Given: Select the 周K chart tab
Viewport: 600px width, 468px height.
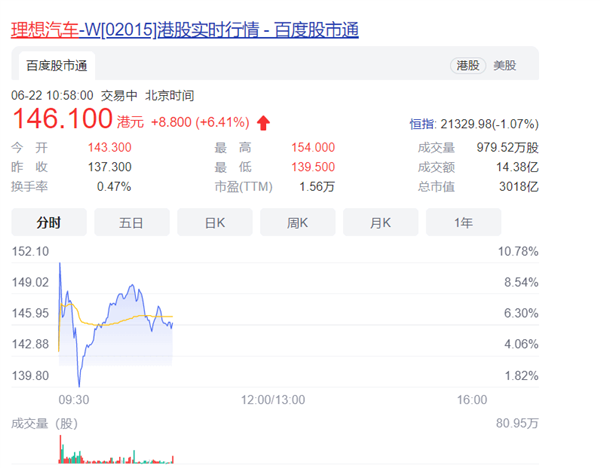Looking at the screenshot, I should [x=298, y=222].
